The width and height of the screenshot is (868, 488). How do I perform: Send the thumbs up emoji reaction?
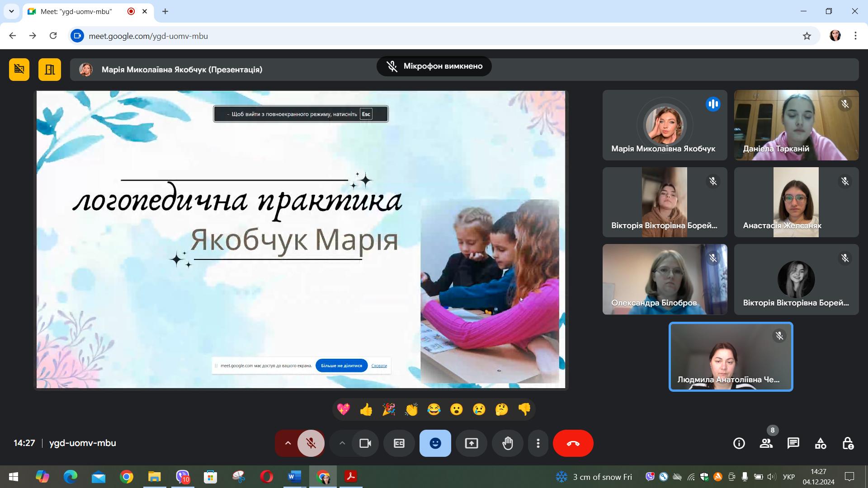tap(366, 409)
